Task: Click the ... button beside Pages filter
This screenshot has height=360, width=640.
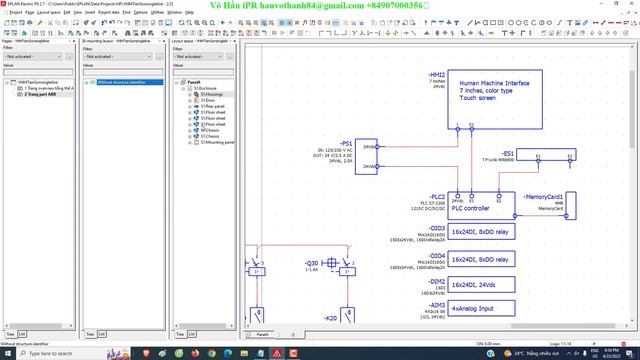Action: click(x=69, y=56)
